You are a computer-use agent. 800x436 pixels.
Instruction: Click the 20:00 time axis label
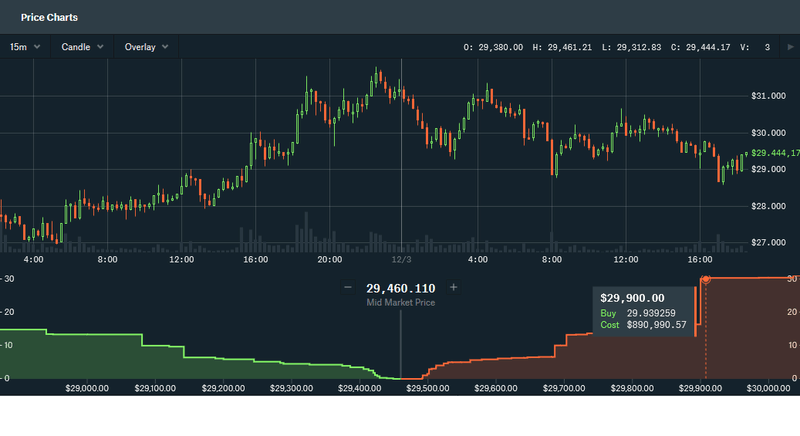329,260
